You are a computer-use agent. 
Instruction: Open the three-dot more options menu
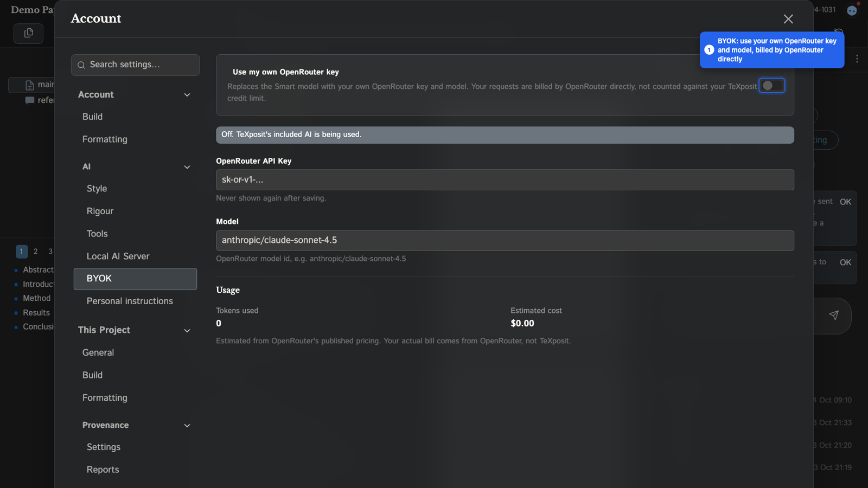(x=857, y=59)
